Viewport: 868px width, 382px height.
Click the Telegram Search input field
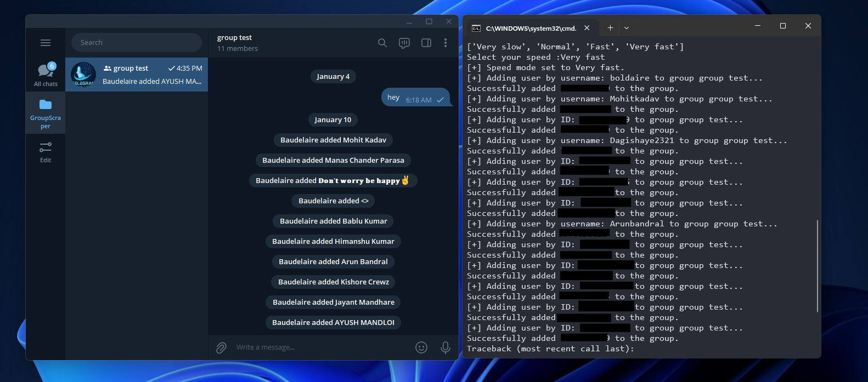pyautogui.click(x=137, y=43)
